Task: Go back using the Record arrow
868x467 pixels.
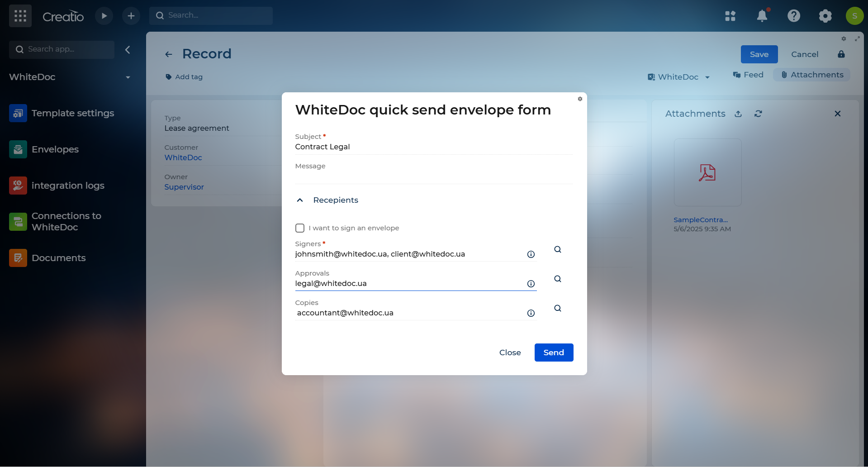Action: tap(169, 54)
